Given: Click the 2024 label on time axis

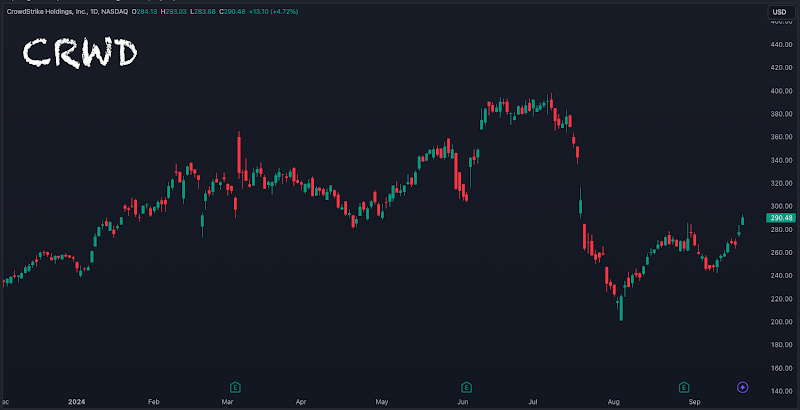Looking at the screenshot, I should pyautogui.click(x=76, y=402).
